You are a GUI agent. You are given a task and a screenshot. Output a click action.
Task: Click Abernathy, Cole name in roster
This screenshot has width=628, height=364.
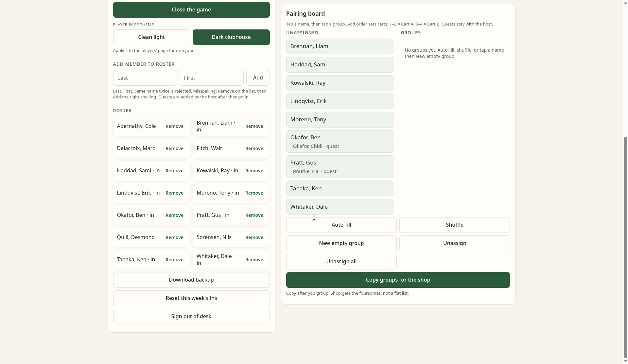coord(136,126)
